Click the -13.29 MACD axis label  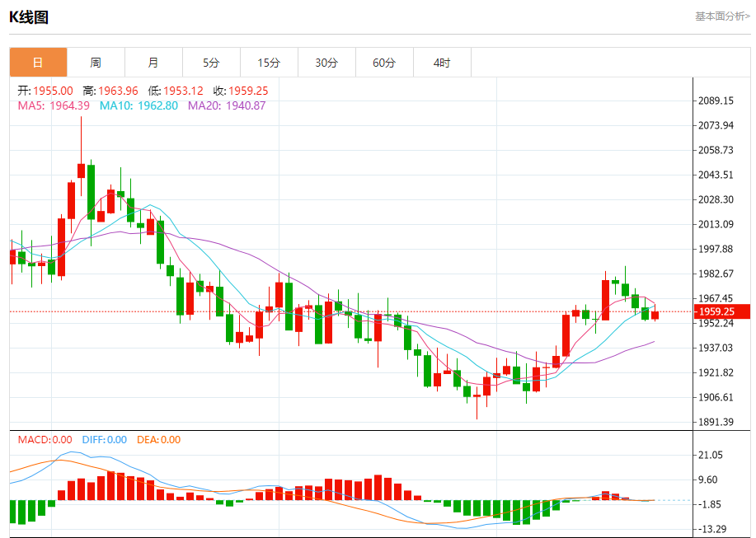coord(712,529)
